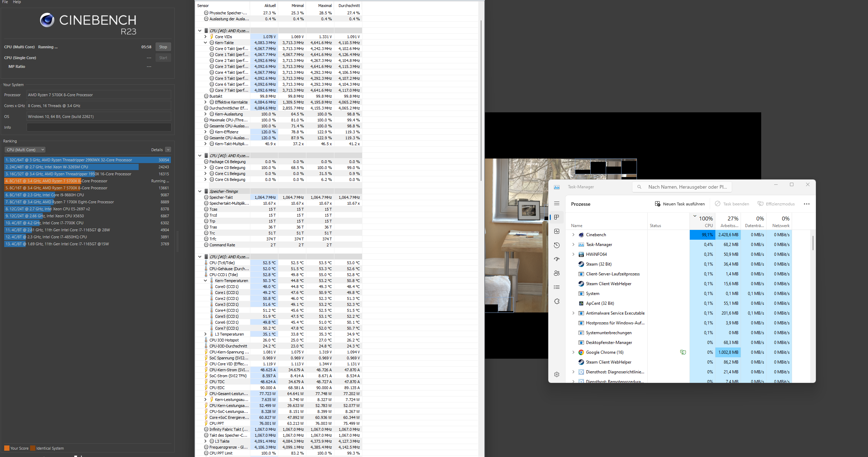Image resolution: width=868 pixels, height=457 pixels.
Task: Open CPU (Multi Core) ranking dropdown
Action: pyautogui.click(x=25, y=150)
